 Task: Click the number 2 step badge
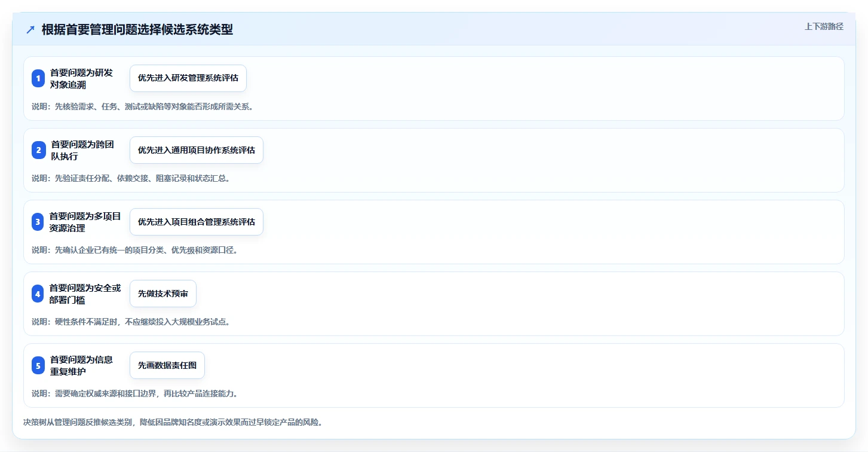[x=38, y=150]
